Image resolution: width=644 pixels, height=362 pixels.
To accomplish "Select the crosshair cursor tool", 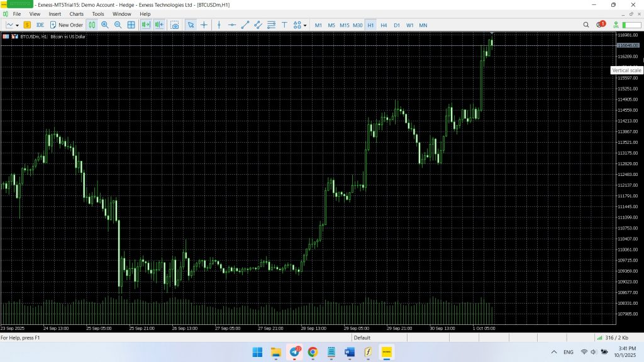I will pyautogui.click(x=204, y=25).
